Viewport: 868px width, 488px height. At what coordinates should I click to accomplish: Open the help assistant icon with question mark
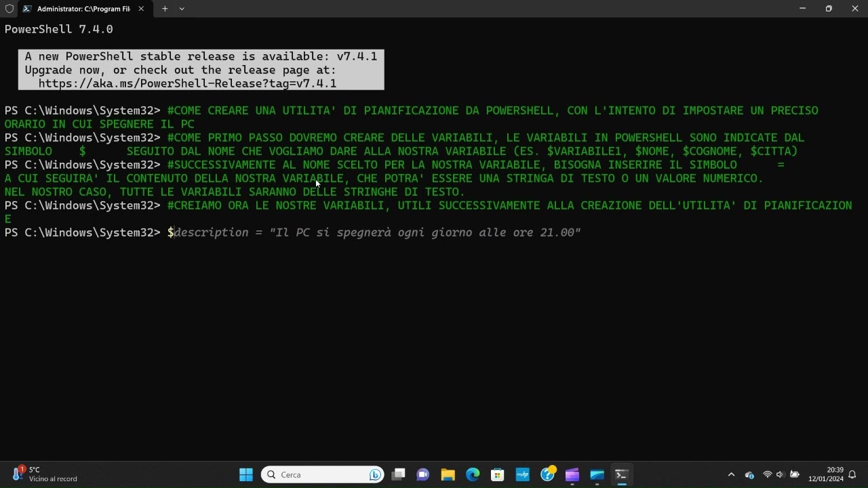(547, 474)
